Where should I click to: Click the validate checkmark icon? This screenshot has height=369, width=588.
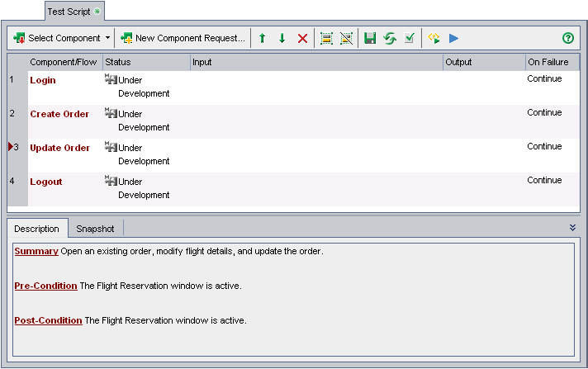pyautogui.click(x=410, y=39)
